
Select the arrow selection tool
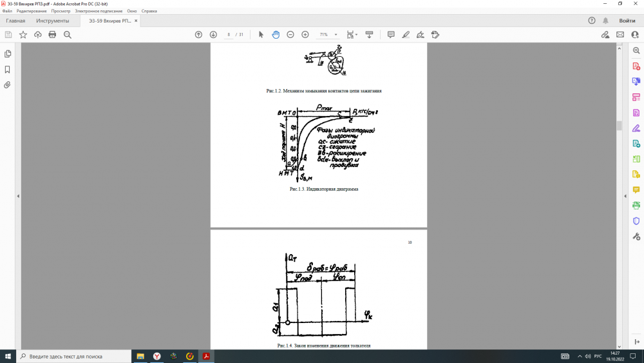pos(261,35)
